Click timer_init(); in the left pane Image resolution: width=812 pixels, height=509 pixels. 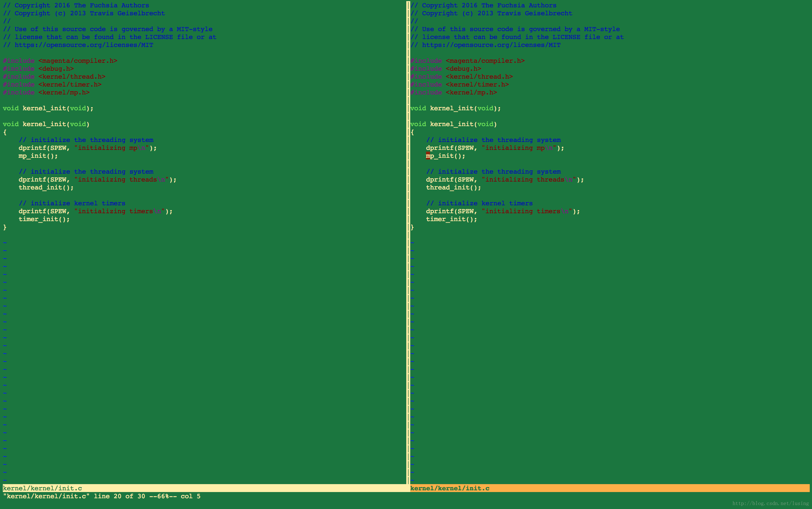pos(44,219)
